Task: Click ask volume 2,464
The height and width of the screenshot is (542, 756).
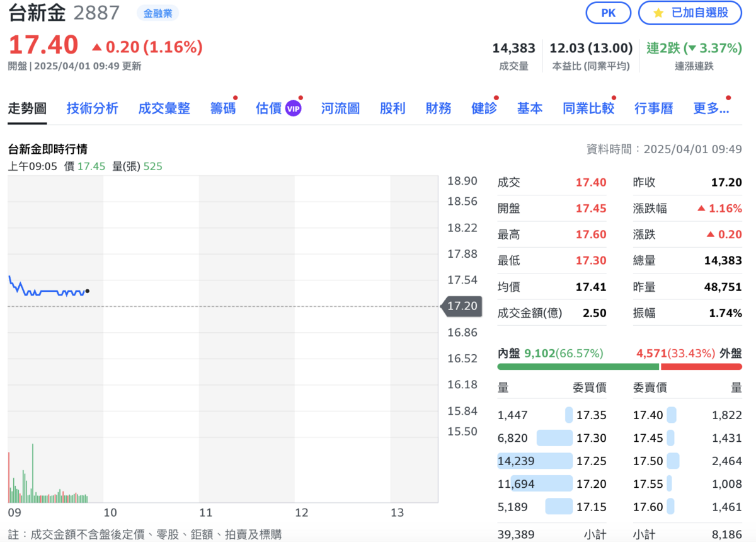Action: (x=727, y=461)
